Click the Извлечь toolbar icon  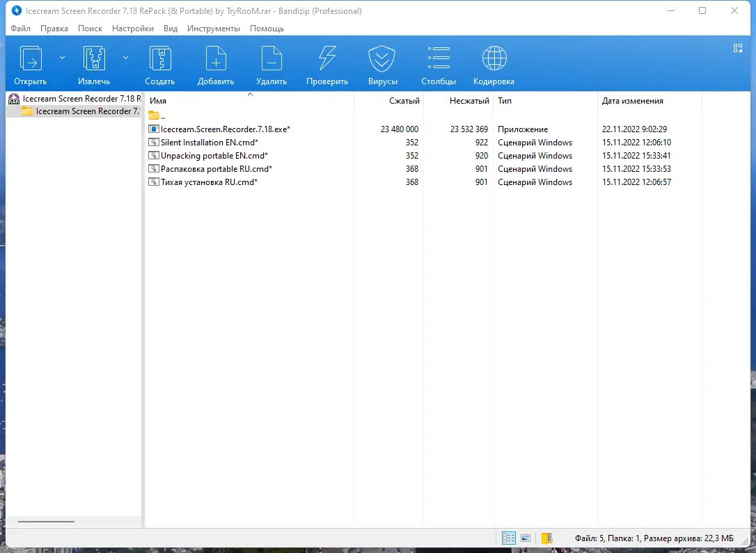[x=94, y=58]
